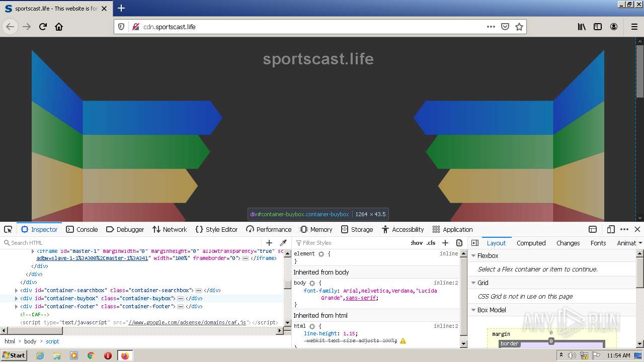Open the caf.js script source link
This screenshot has height=362, width=644.
pyautogui.click(x=187, y=323)
